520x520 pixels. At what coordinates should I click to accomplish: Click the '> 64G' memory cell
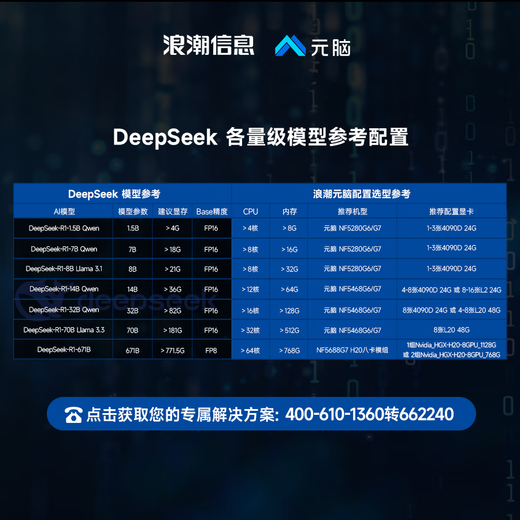(289, 289)
